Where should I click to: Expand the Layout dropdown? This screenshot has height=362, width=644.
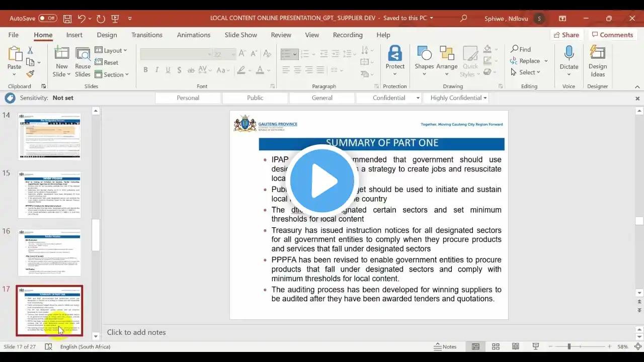111,50
